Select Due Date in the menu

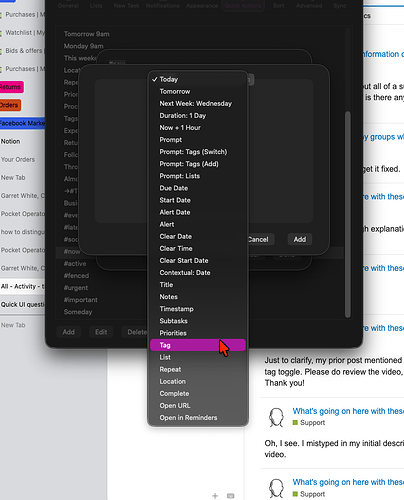click(x=198, y=188)
